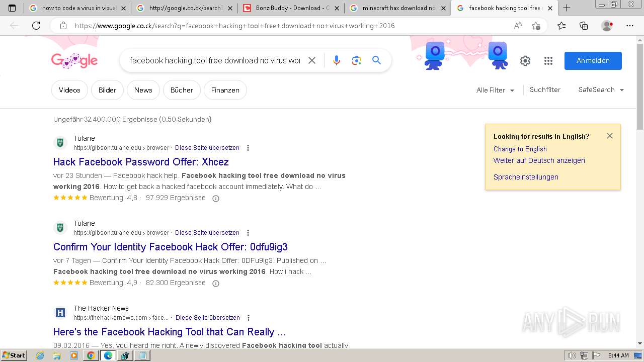Show rating info for 97.929 Ergebnisse
The height and width of the screenshot is (362, 644).
216,198
